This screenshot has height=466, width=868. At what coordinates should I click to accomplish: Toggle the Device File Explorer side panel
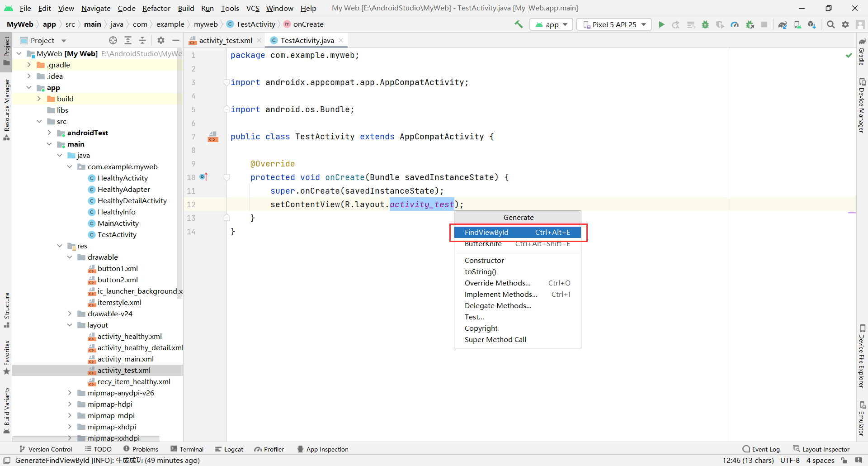(862, 356)
